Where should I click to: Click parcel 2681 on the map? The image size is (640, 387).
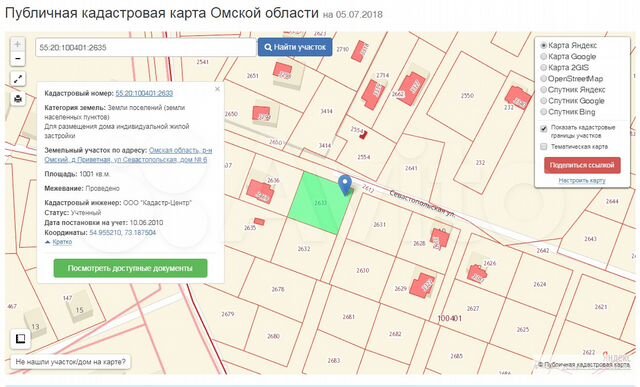point(348,317)
